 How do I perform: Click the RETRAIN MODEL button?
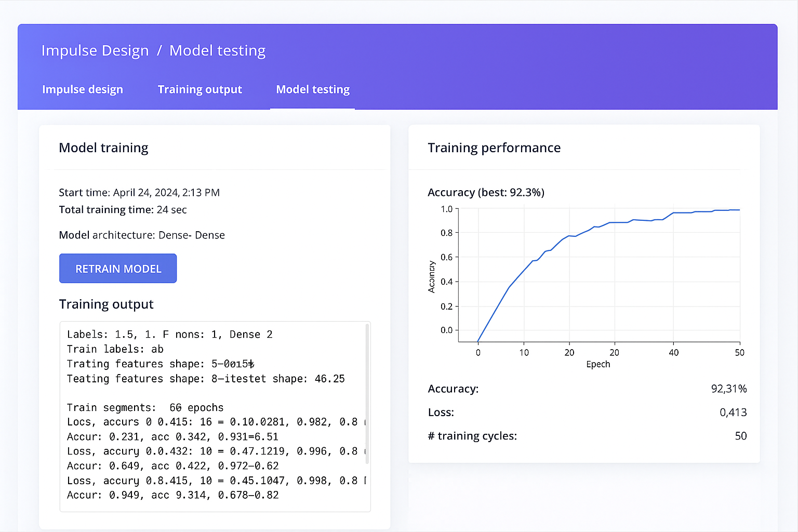118,269
